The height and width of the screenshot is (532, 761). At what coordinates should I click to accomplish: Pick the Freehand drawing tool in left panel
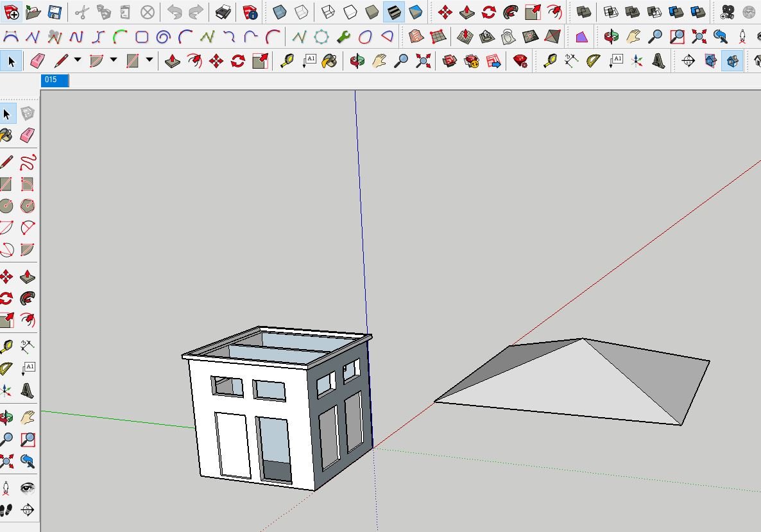(27, 162)
